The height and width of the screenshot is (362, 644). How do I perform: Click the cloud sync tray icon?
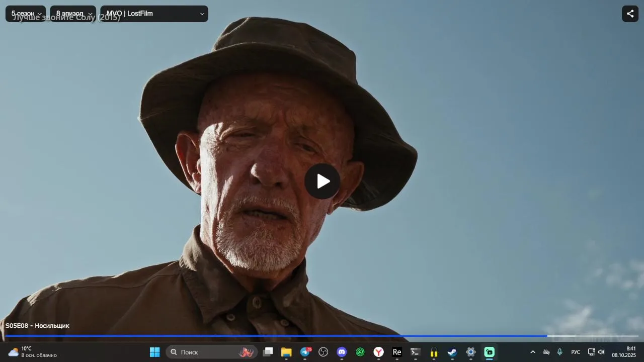click(546, 352)
